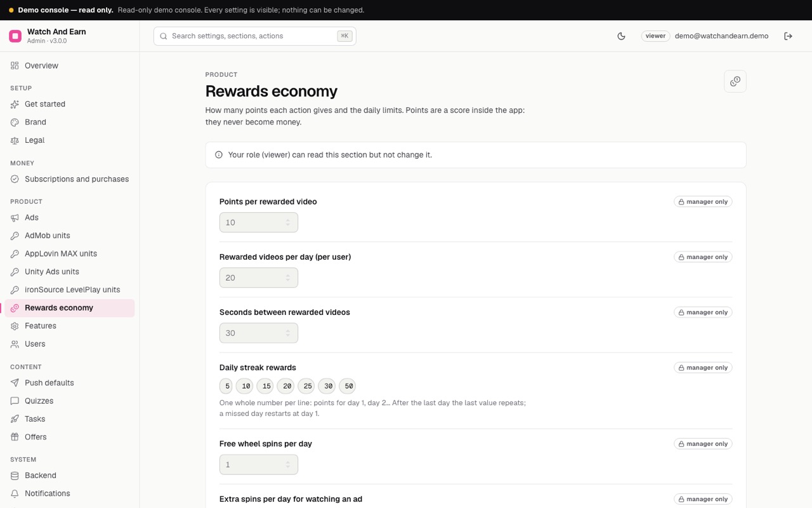Click the streak reward chip 25
Viewport: 812px width, 508px height.
pyautogui.click(x=306, y=386)
